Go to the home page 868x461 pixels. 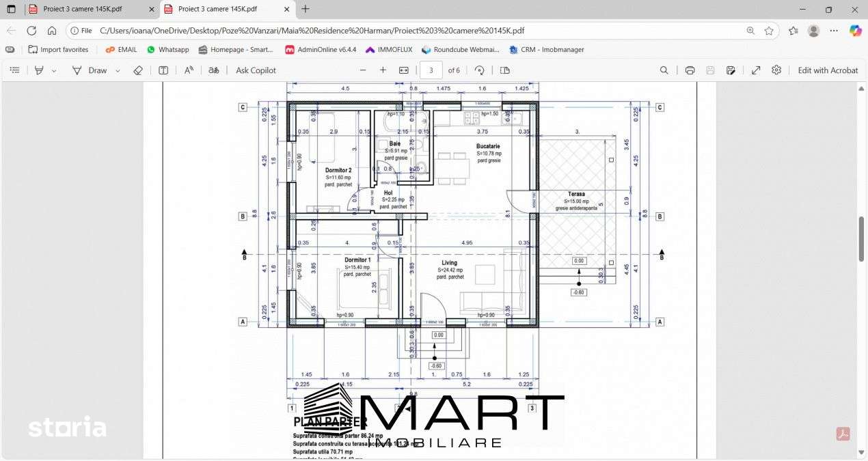[52, 31]
